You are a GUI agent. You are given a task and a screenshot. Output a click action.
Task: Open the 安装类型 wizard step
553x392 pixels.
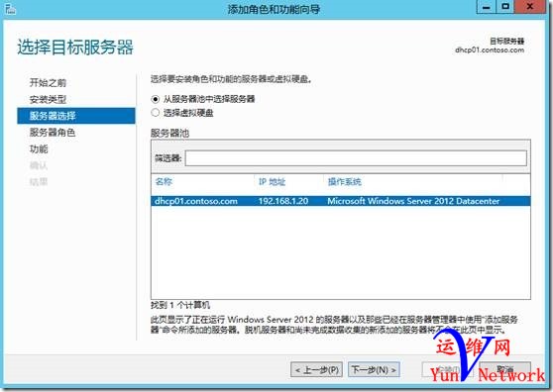point(48,99)
